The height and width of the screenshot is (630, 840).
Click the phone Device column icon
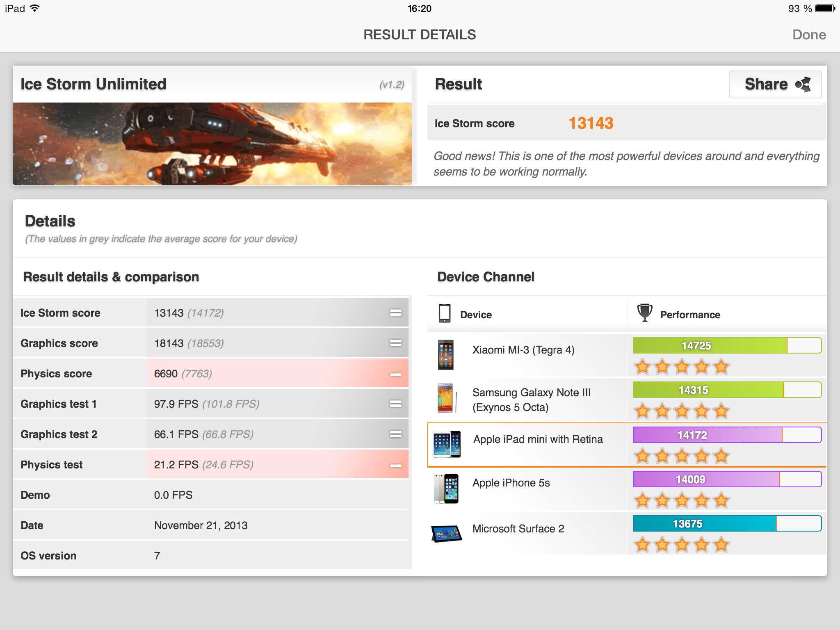coord(444,313)
